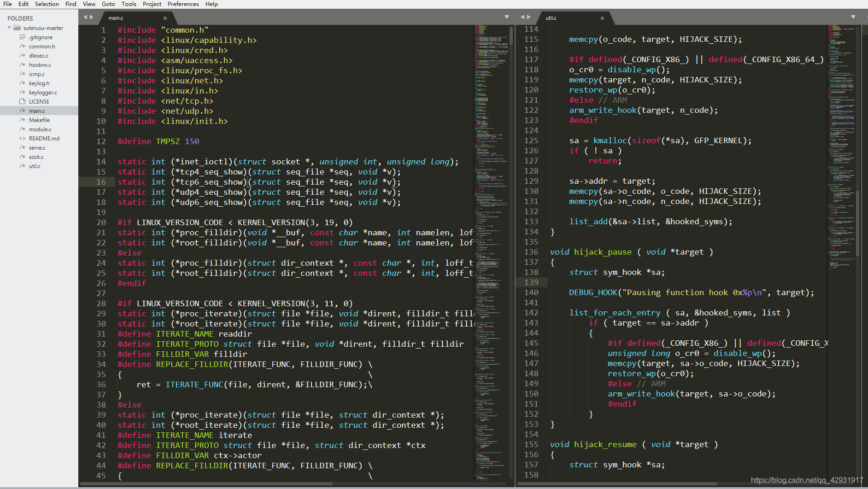Click the dlexec.c source file icon

[22, 55]
